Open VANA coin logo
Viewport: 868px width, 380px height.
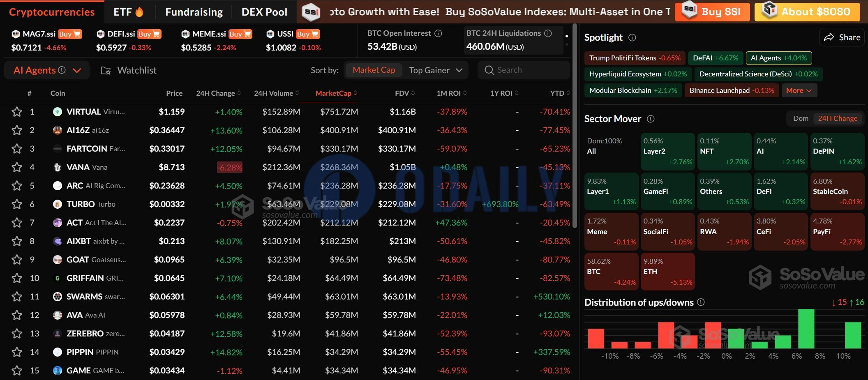(x=58, y=167)
